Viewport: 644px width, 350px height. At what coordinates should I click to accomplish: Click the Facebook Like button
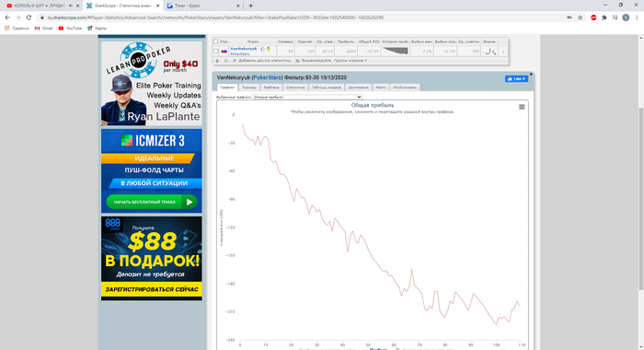[x=516, y=78]
